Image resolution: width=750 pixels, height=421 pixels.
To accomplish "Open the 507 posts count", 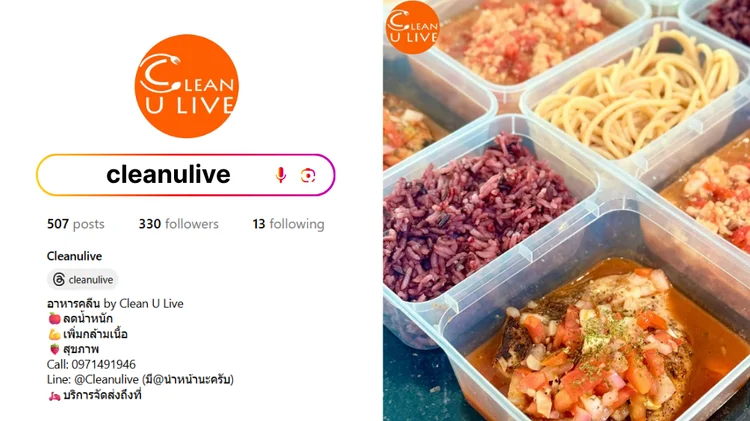I will (76, 224).
